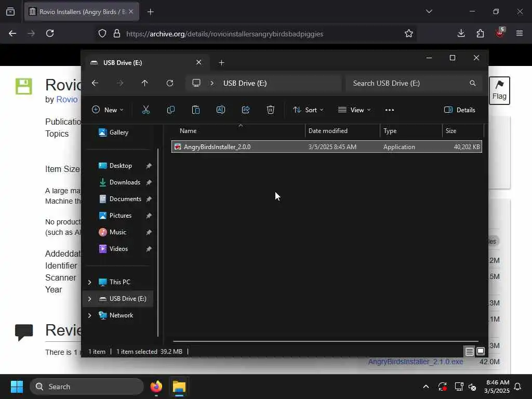Click the tracking protection shield icon

click(x=102, y=34)
